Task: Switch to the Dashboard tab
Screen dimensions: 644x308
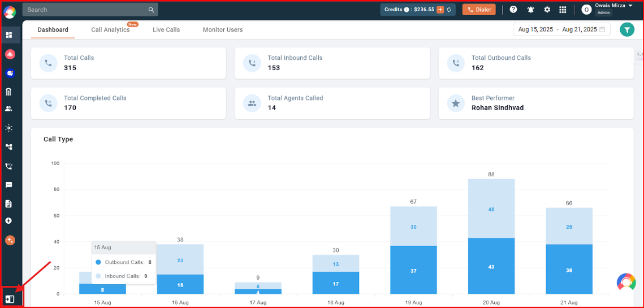Action: point(53,29)
